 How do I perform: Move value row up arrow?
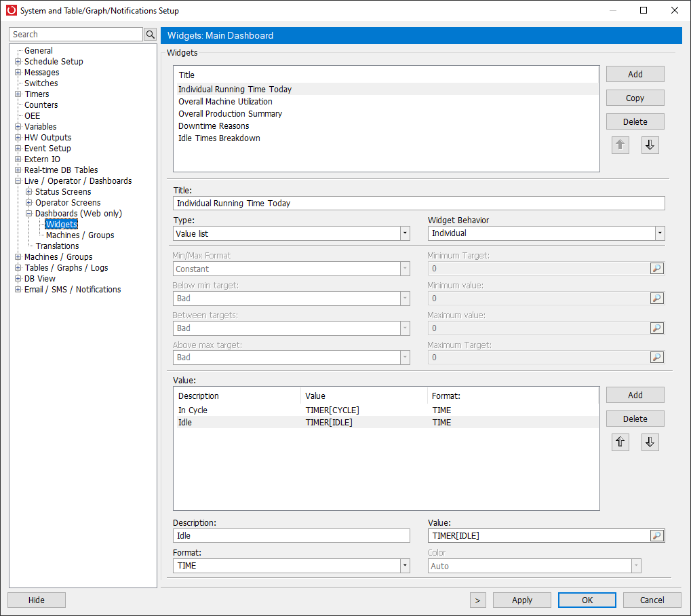[620, 442]
